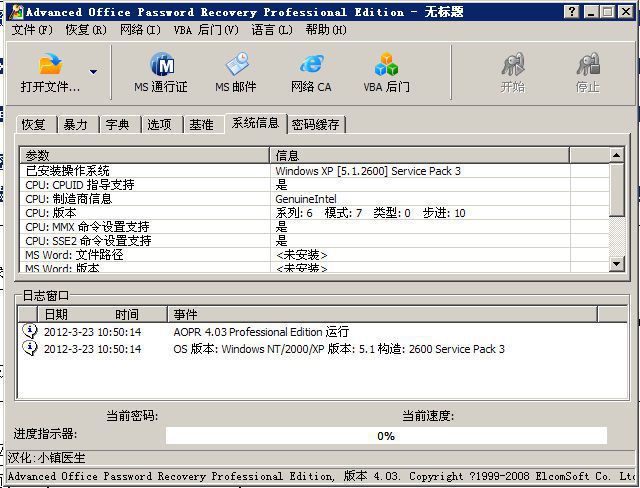Expand the 打开文件 dropdown arrow

[x=93, y=72]
